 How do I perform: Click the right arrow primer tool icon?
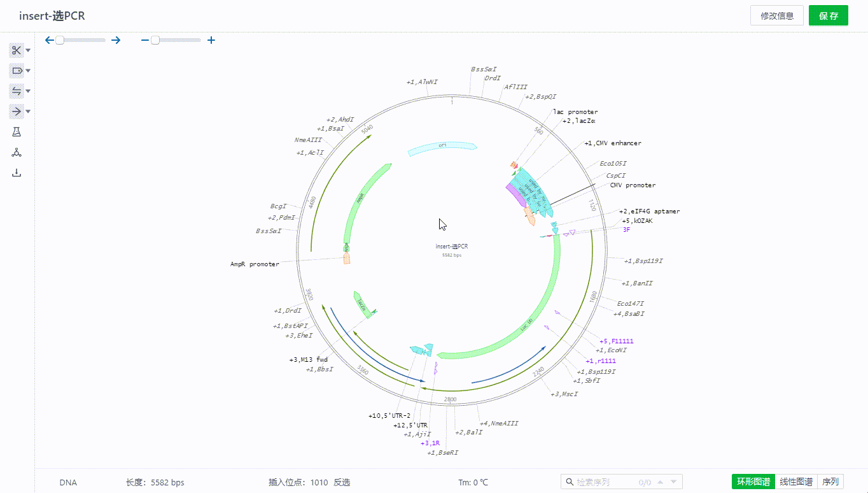17,111
